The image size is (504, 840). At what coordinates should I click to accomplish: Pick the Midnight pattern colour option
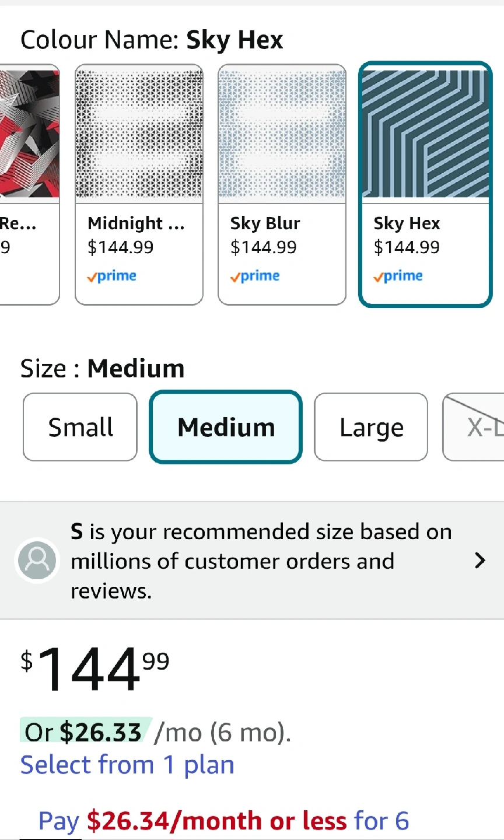139,134
